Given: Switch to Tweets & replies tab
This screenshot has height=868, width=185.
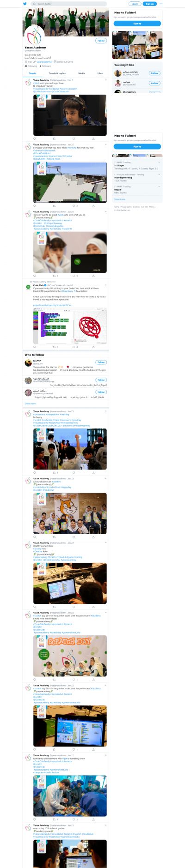Looking at the screenshot, I should pos(57,73).
